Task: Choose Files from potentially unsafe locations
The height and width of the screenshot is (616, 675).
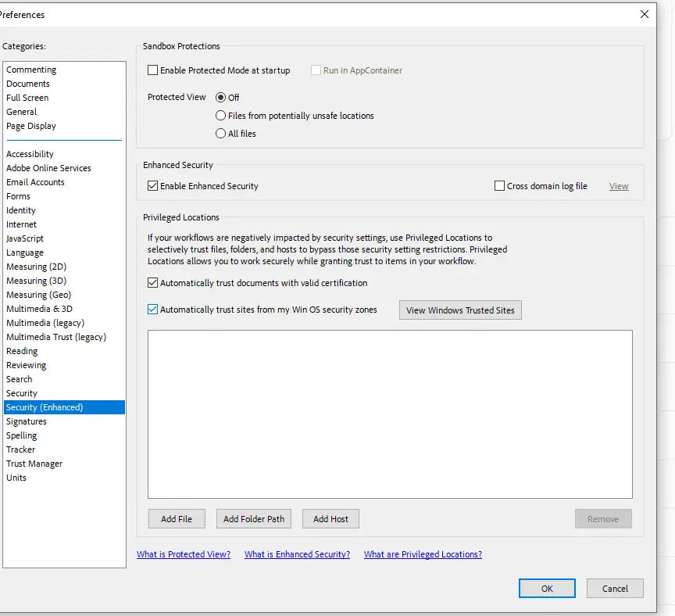Action: click(220, 116)
